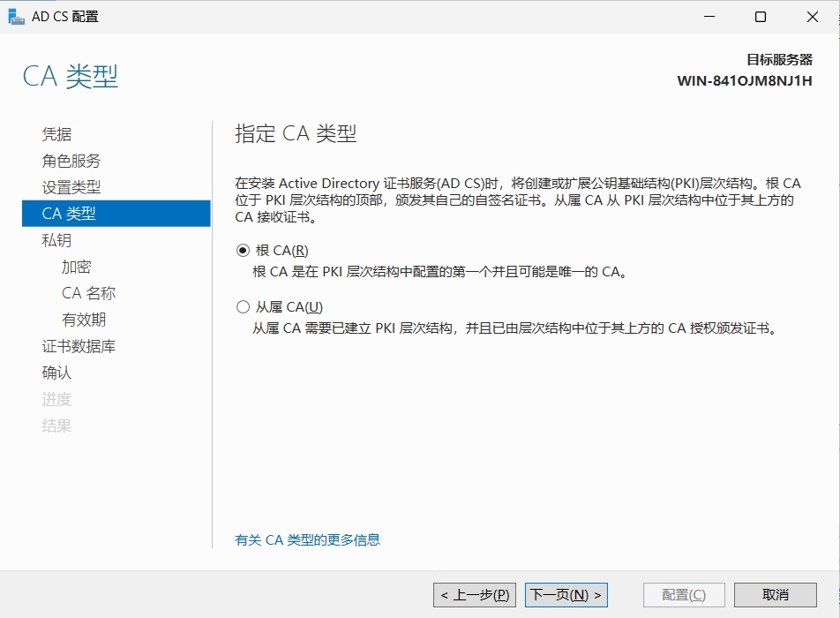Click the 指定 CA 类型 heading

296,133
